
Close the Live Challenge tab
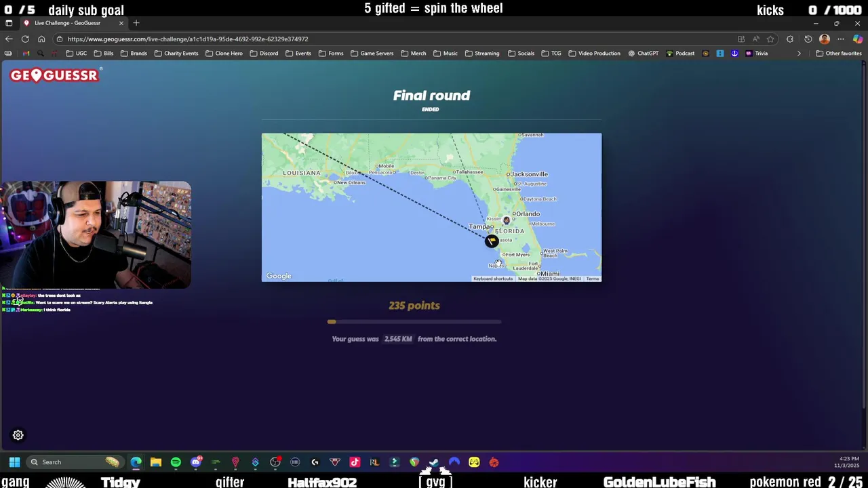tap(121, 23)
